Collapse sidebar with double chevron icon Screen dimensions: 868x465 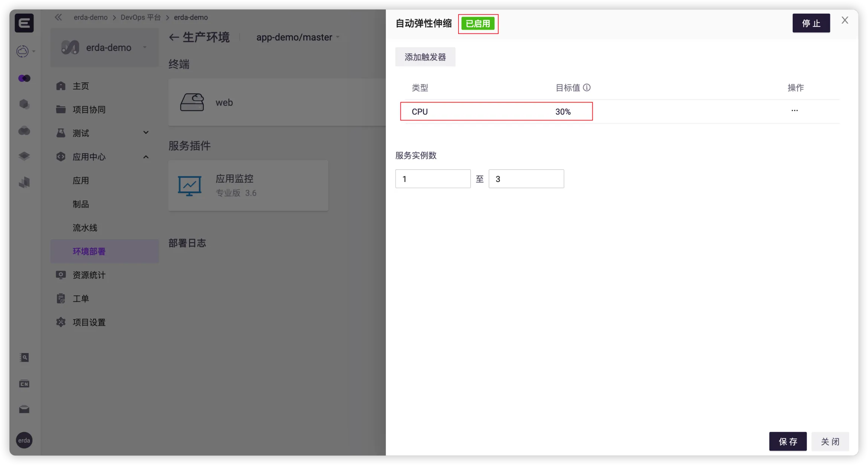coord(58,17)
